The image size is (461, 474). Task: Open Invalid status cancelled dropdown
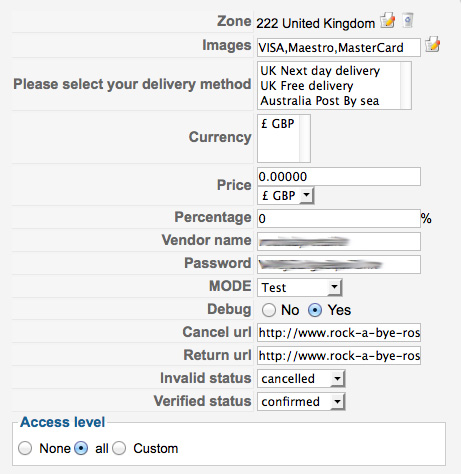pos(301,379)
